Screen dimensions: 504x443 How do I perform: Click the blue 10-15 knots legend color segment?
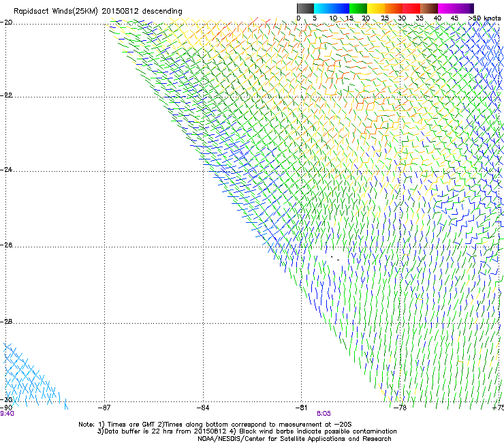coord(341,8)
